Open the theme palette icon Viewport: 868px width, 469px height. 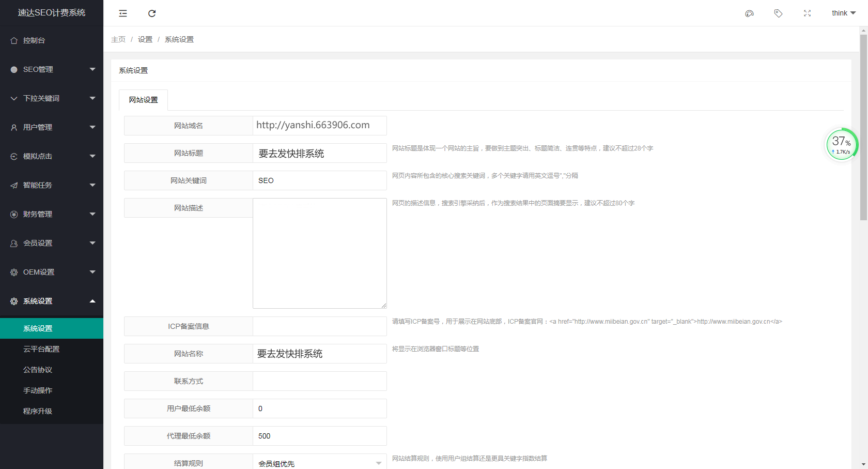pos(749,13)
